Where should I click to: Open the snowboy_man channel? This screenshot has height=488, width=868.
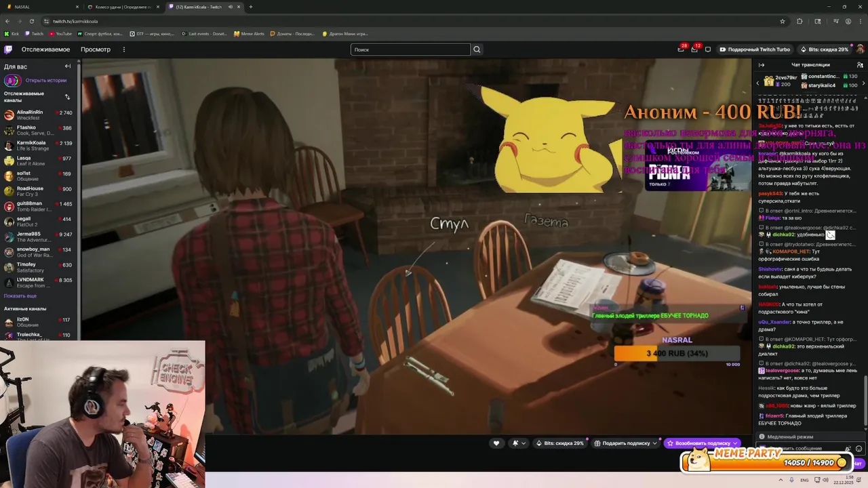point(39,252)
